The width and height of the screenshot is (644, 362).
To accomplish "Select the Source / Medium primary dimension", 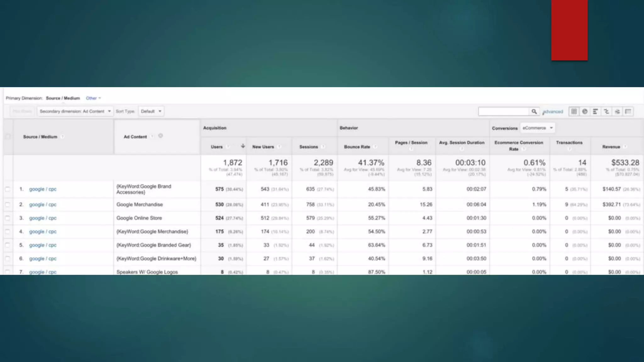I will (63, 98).
